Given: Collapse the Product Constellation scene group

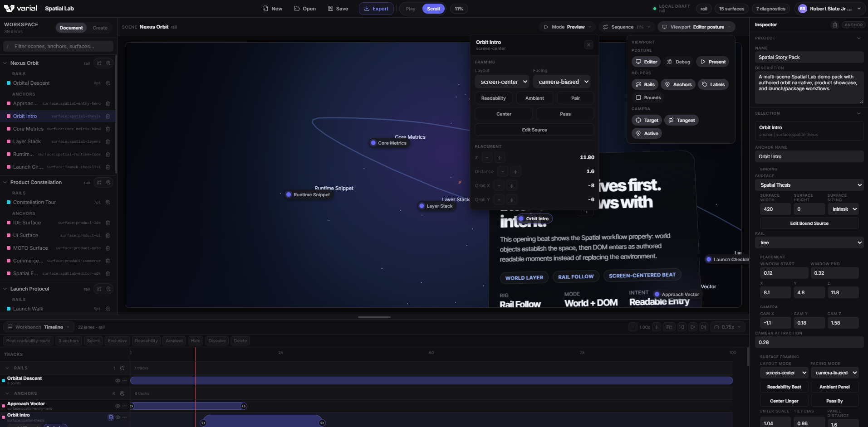Looking at the screenshot, I should pyautogui.click(x=5, y=182).
